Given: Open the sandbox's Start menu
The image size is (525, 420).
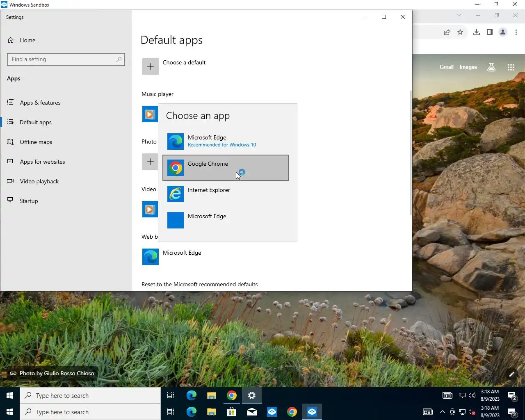Looking at the screenshot, I should coord(10,395).
